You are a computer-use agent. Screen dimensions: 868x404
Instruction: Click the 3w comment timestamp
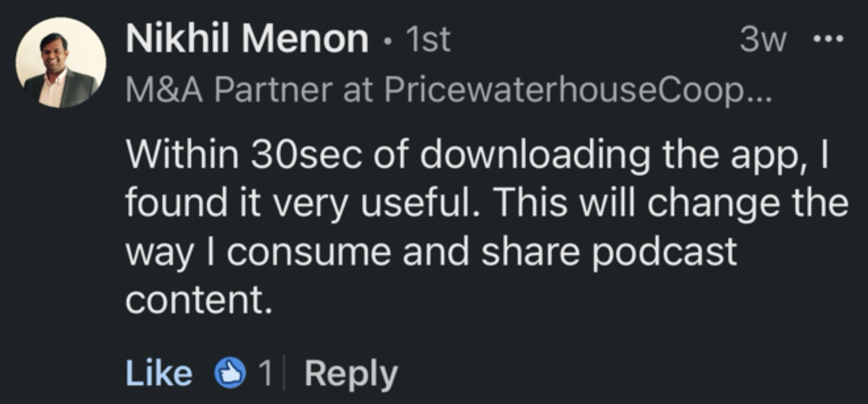(763, 39)
